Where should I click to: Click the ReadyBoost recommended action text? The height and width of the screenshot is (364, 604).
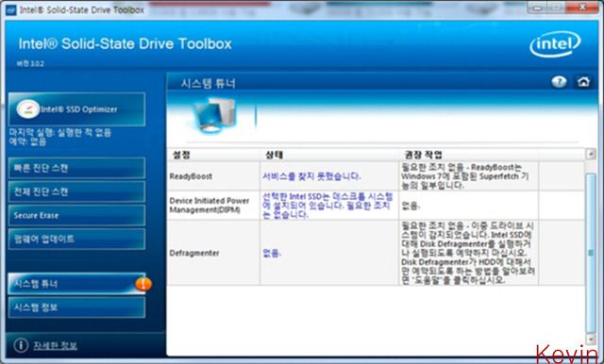pos(465,176)
